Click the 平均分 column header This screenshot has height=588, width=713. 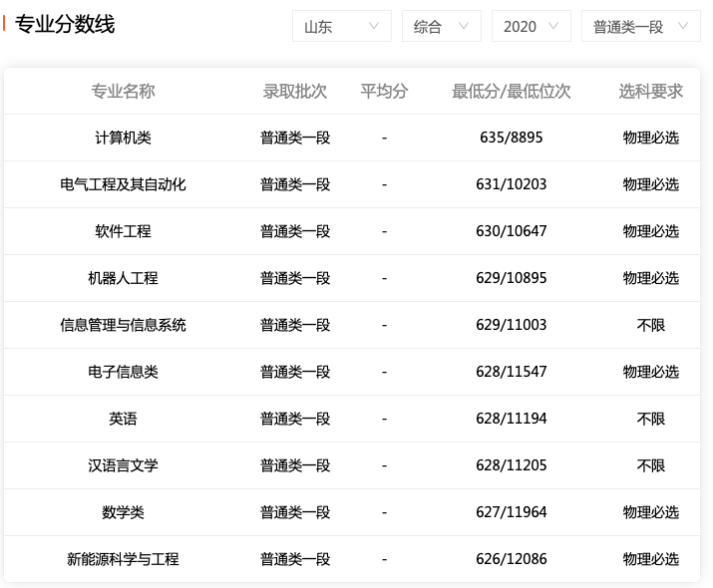click(384, 92)
